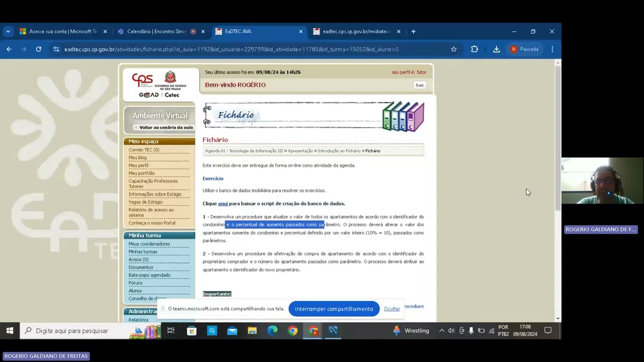This screenshot has width=644, height=362.
Task: Open a new browser tab with plus
Action: coord(413,31)
